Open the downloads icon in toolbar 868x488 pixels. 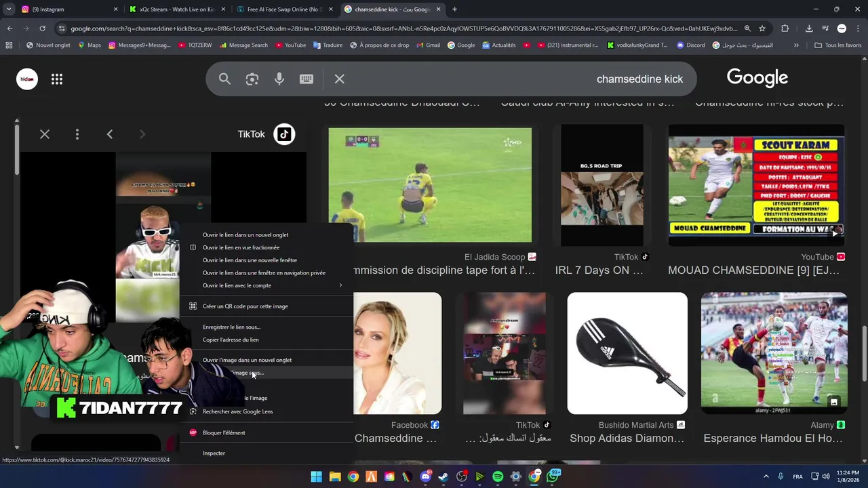[809, 28]
